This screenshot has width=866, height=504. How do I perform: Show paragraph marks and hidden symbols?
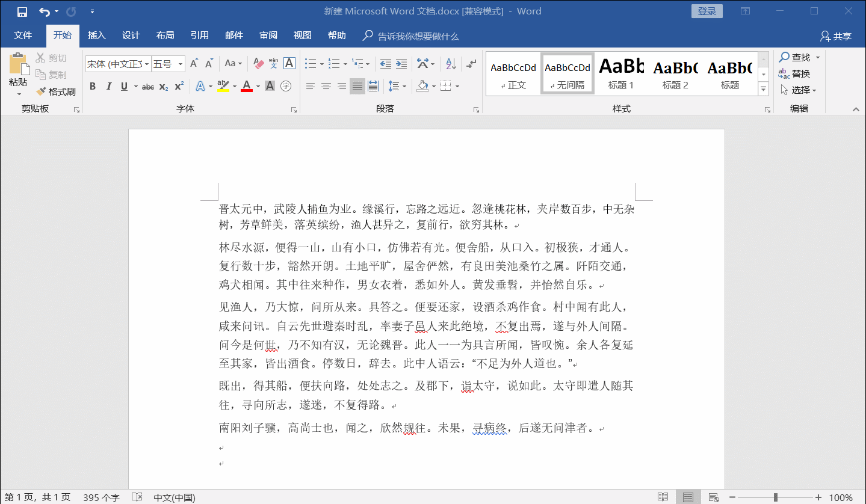coord(471,63)
